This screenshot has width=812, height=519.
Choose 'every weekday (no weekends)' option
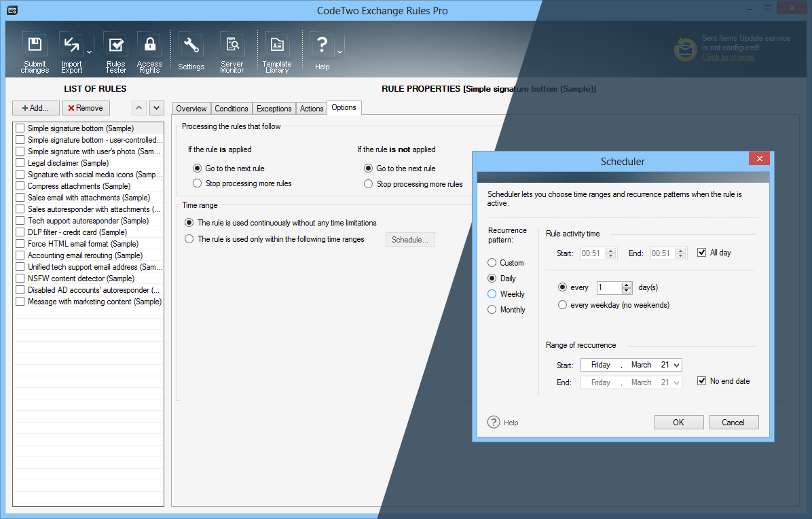[562, 304]
